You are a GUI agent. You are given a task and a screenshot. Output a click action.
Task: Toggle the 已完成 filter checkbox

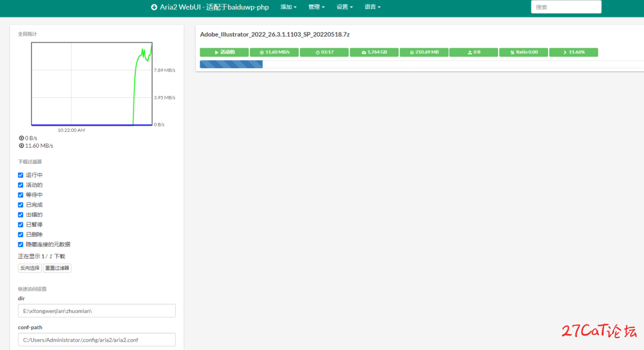[x=20, y=205]
